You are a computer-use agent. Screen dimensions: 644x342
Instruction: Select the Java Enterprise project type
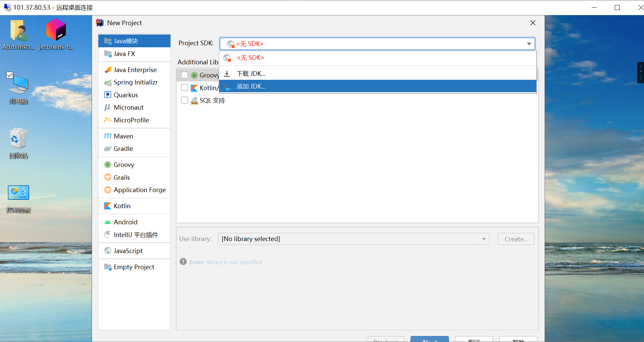click(x=134, y=70)
